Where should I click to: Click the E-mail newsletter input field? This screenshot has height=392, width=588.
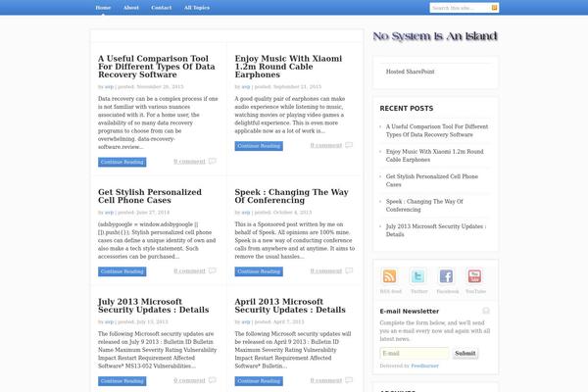(415, 353)
